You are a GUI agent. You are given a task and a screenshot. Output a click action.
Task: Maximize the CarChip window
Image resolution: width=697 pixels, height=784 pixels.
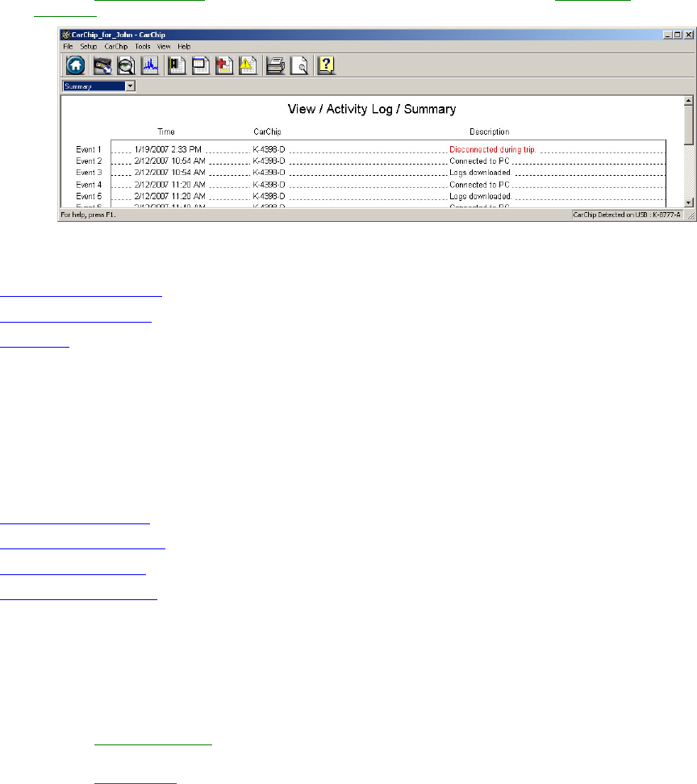click(x=677, y=35)
